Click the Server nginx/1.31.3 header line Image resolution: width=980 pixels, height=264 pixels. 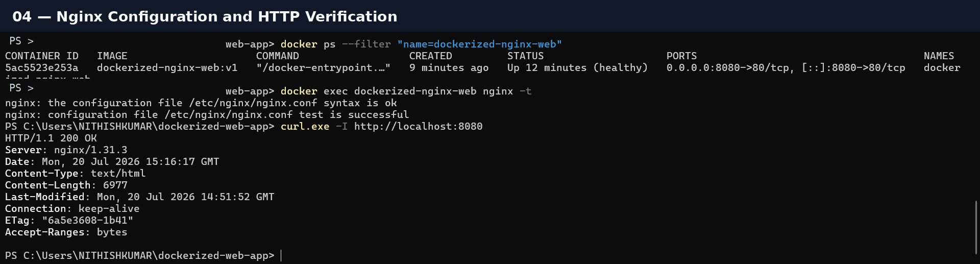click(x=66, y=150)
